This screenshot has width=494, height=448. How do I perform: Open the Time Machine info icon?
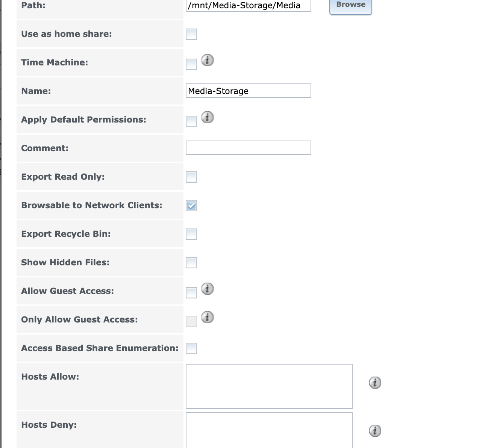click(x=208, y=60)
